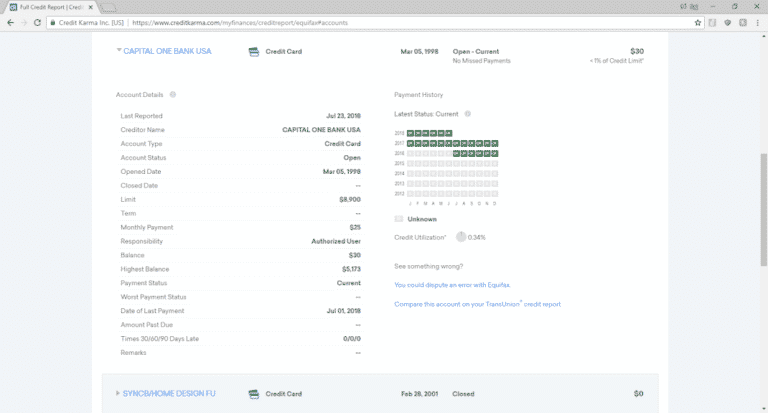The width and height of the screenshot is (768, 413).
Task: Click the Latest Status info icon
Action: point(465,114)
